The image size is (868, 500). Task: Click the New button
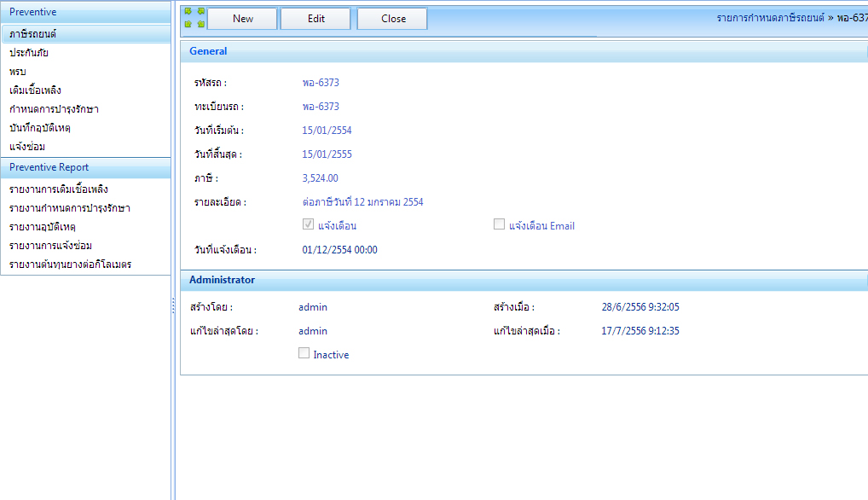(x=242, y=18)
